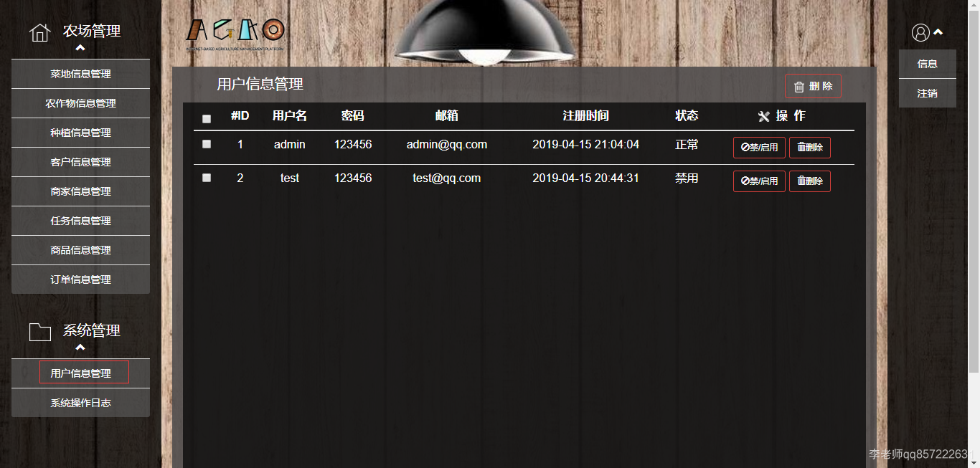
Task: Click the wrench icon in 操作 header
Action: (x=763, y=117)
